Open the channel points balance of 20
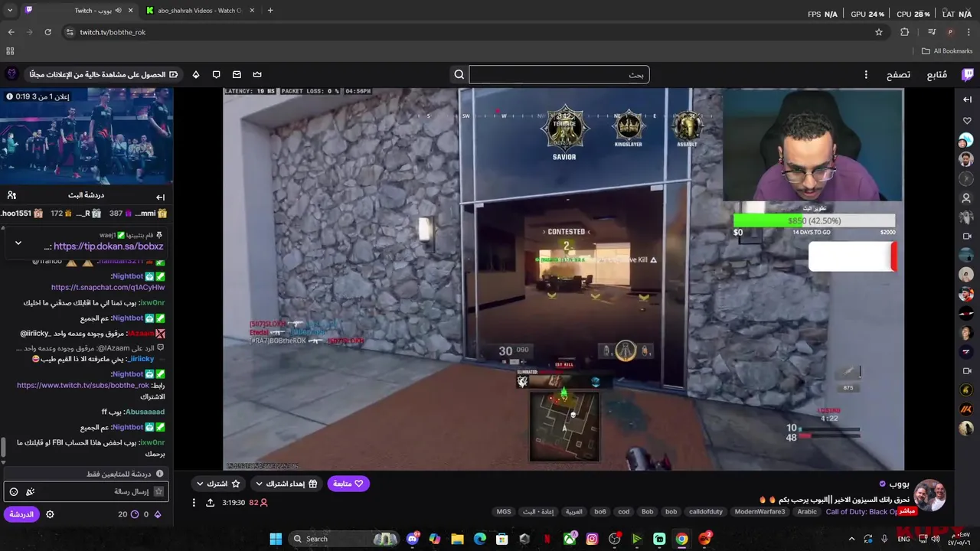The height and width of the screenshot is (551, 980). click(x=127, y=514)
